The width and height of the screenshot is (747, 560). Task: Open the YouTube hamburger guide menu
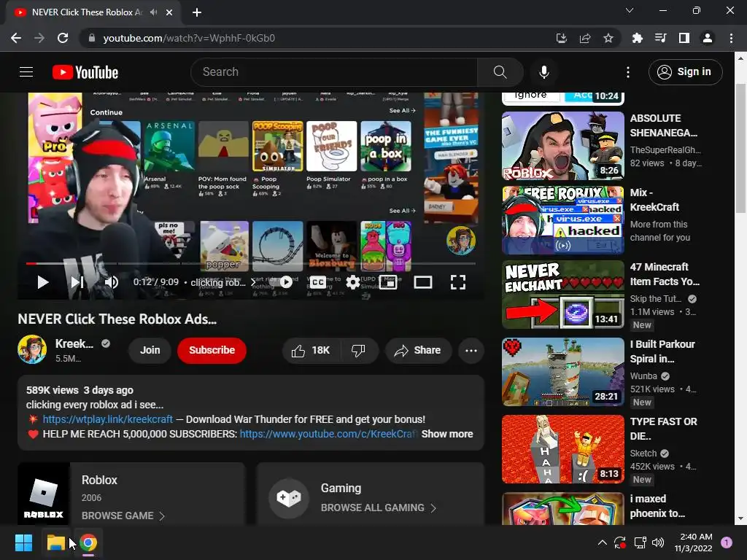[x=26, y=72]
